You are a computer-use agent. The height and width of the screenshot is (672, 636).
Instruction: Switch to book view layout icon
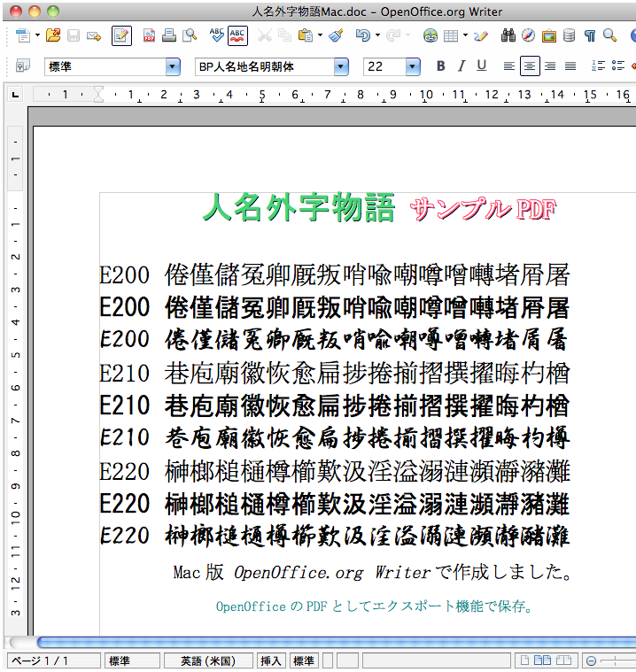pos(563,660)
